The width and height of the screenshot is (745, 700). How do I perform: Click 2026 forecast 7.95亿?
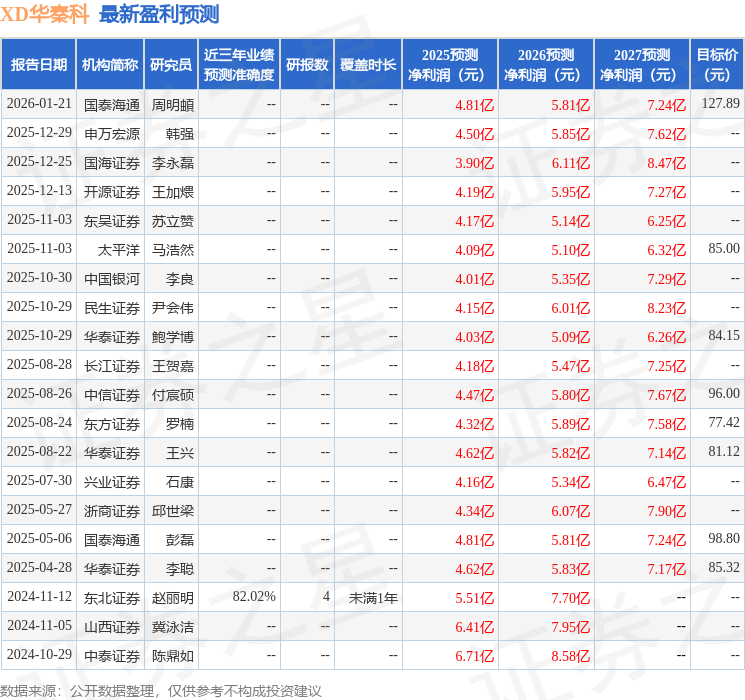coord(570,627)
